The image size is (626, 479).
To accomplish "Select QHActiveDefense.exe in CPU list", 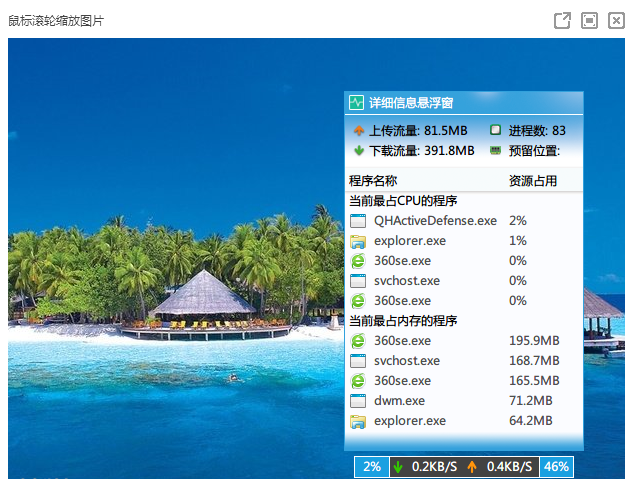I will point(463,220).
